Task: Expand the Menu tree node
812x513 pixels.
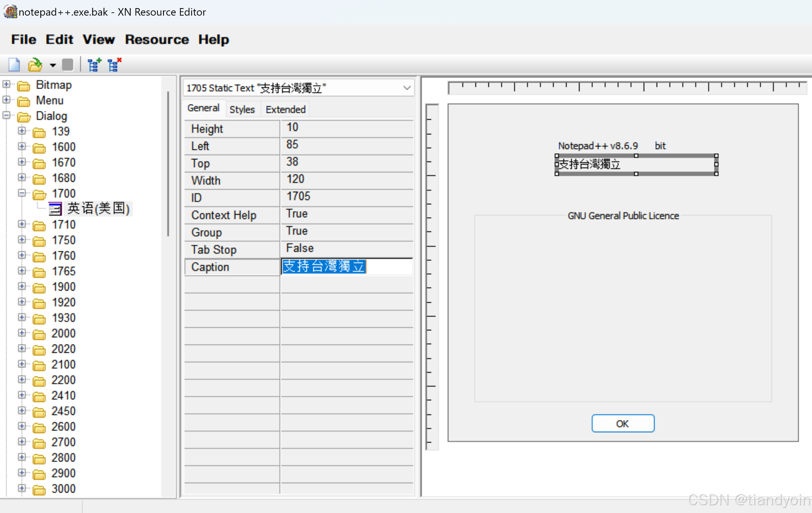Action: coord(6,99)
